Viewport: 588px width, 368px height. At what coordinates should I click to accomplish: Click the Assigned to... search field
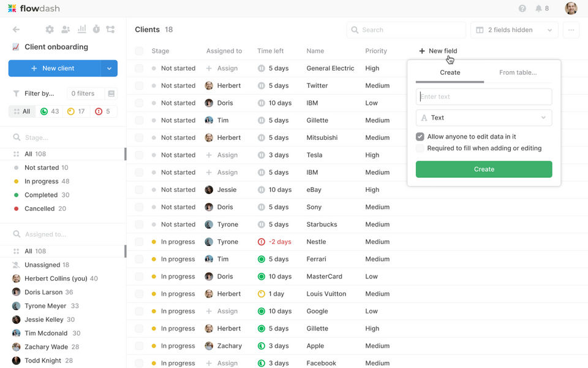[x=62, y=235]
